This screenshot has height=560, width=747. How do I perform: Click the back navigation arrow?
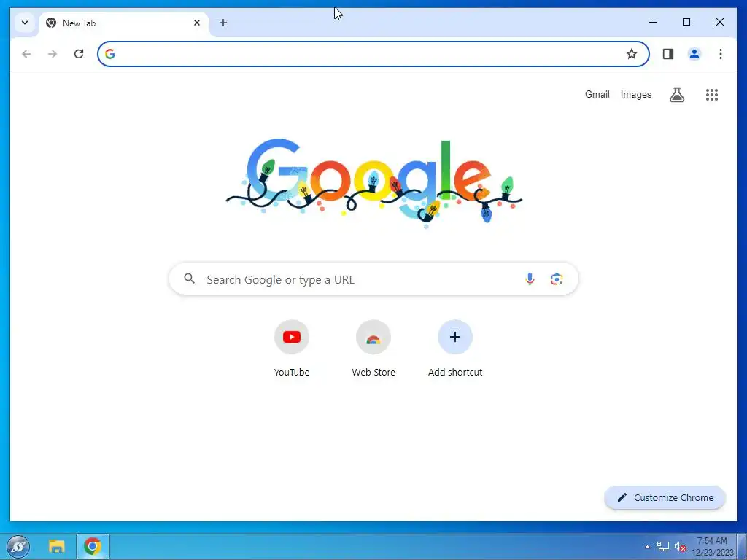(x=26, y=54)
